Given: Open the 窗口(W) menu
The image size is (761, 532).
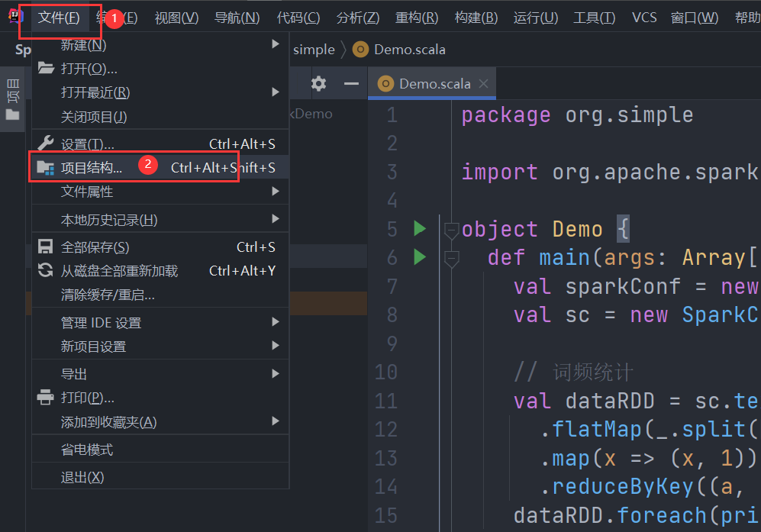Looking at the screenshot, I should [x=695, y=18].
